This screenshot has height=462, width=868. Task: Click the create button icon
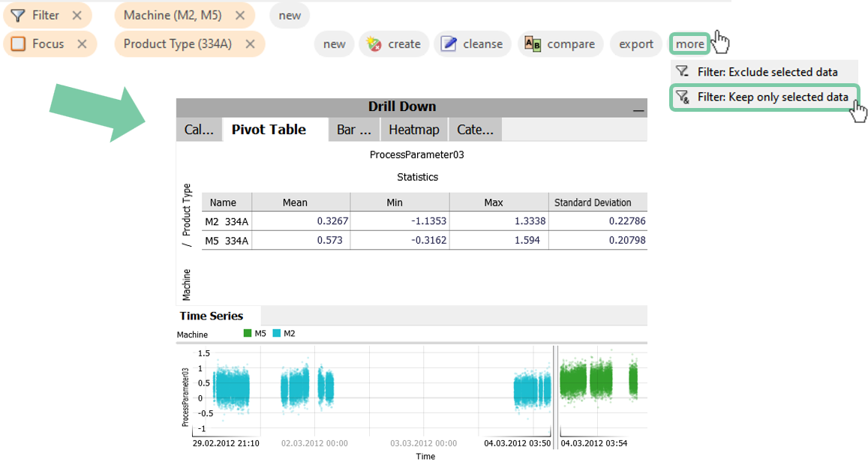[374, 44]
